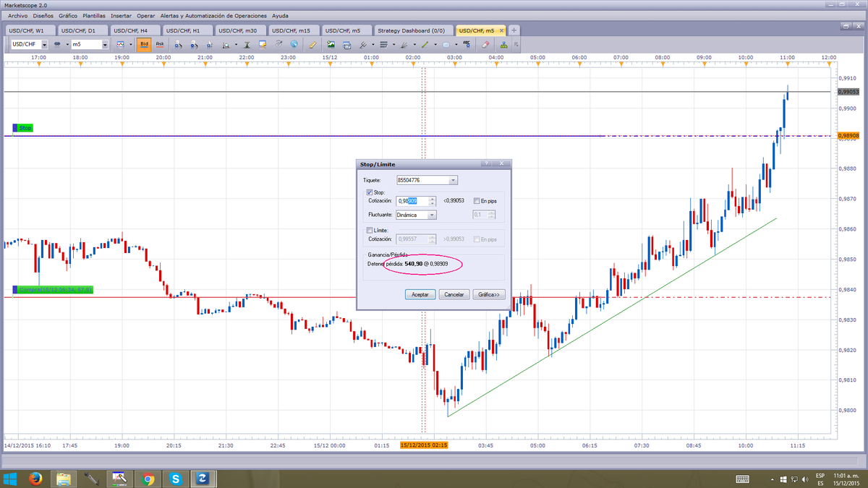
Task: Click the Gráfica>> button
Action: pyautogui.click(x=488, y=294)
